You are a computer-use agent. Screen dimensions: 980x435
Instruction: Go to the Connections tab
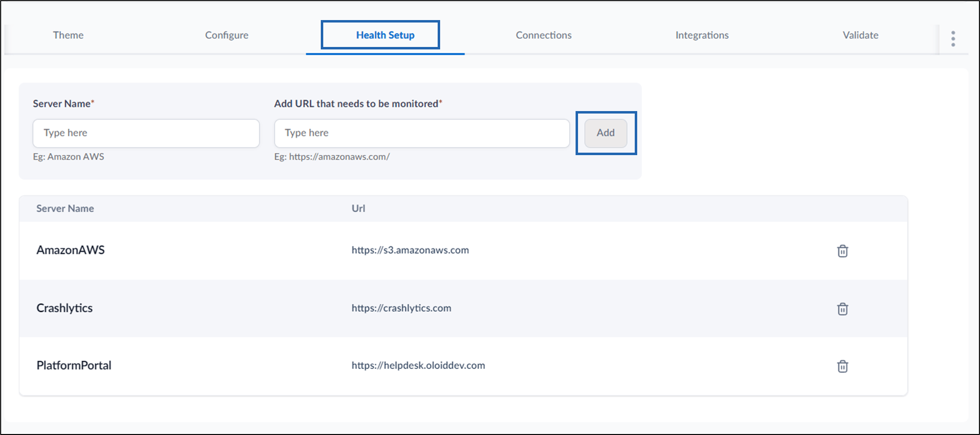coord(544,35)
